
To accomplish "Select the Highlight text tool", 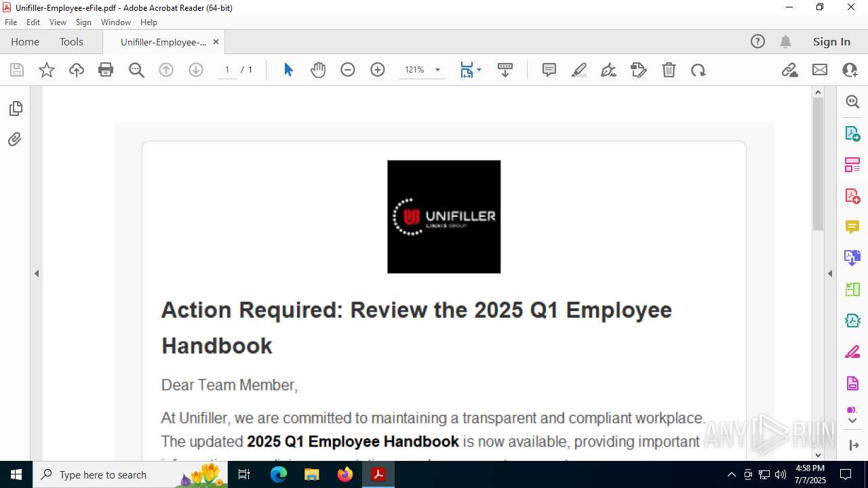I will (x=579, y=70).
